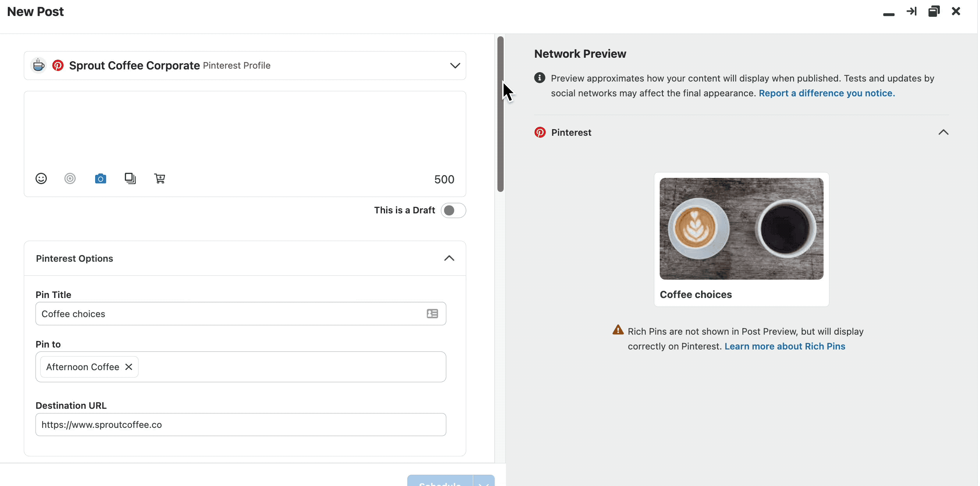Click the Pinterest logo in profile picker
The width and height of the screenshot is (980, 486).
(x=58, y=66)
